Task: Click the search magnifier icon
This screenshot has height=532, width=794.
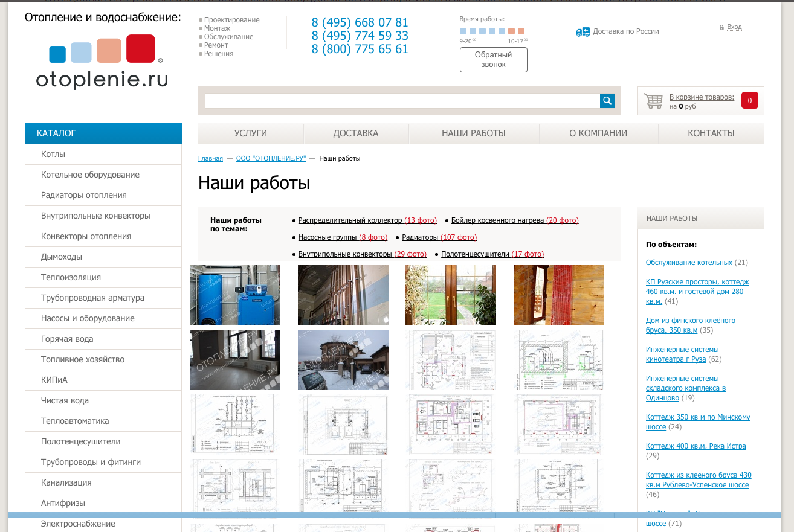Action: 607,101
